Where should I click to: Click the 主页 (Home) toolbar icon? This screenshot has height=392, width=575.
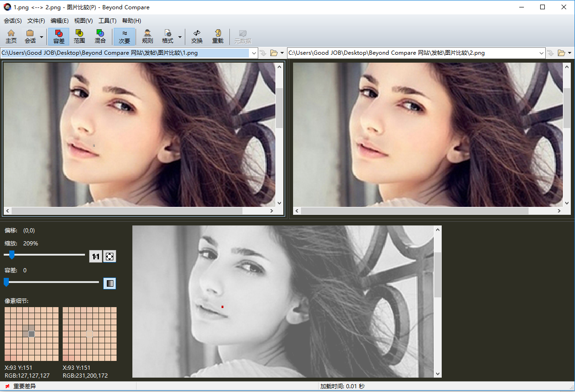(x=11, y=36)
